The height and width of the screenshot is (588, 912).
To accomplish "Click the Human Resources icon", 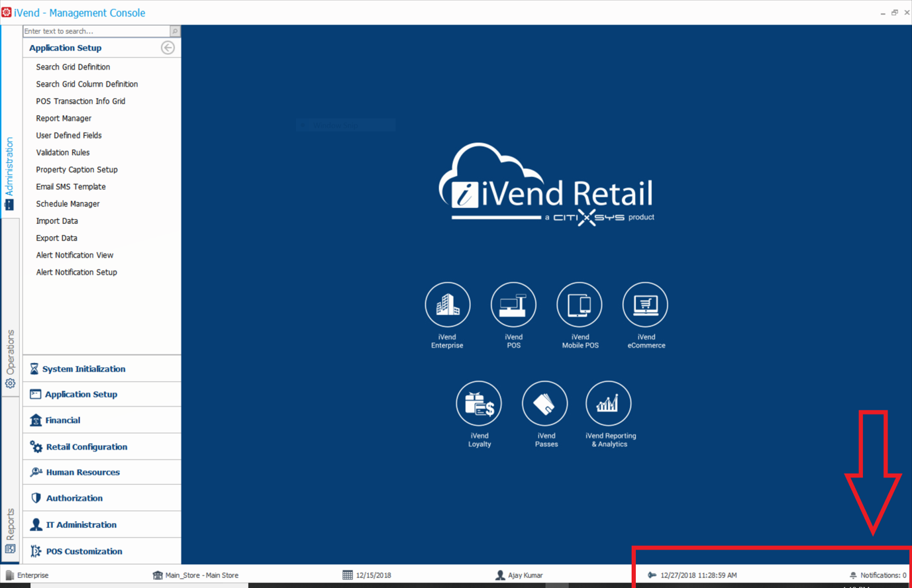I will click(36, 472).
